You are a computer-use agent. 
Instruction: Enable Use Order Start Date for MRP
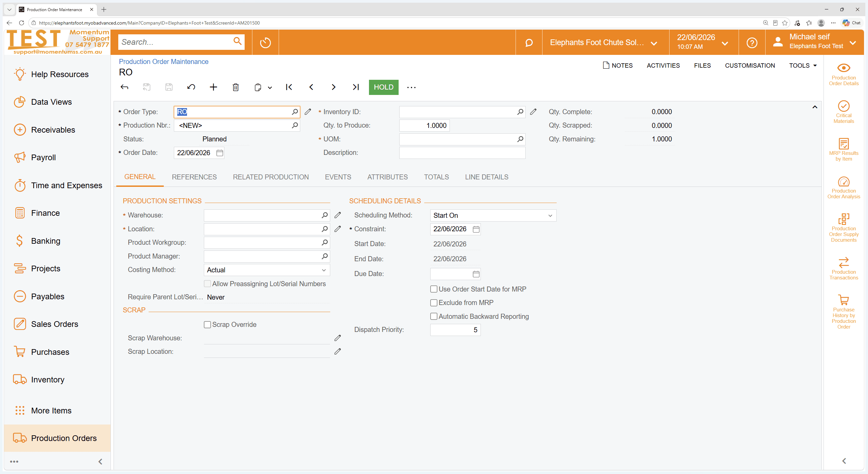pos(434,289)
